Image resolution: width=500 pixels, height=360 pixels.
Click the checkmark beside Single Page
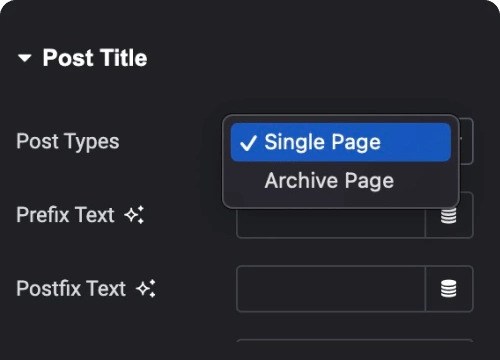248,143
